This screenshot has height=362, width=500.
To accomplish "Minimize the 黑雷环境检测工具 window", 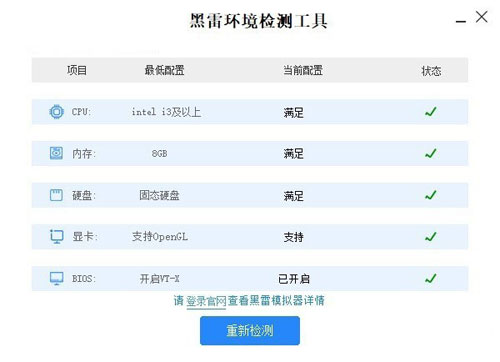I will click(461, 22).
